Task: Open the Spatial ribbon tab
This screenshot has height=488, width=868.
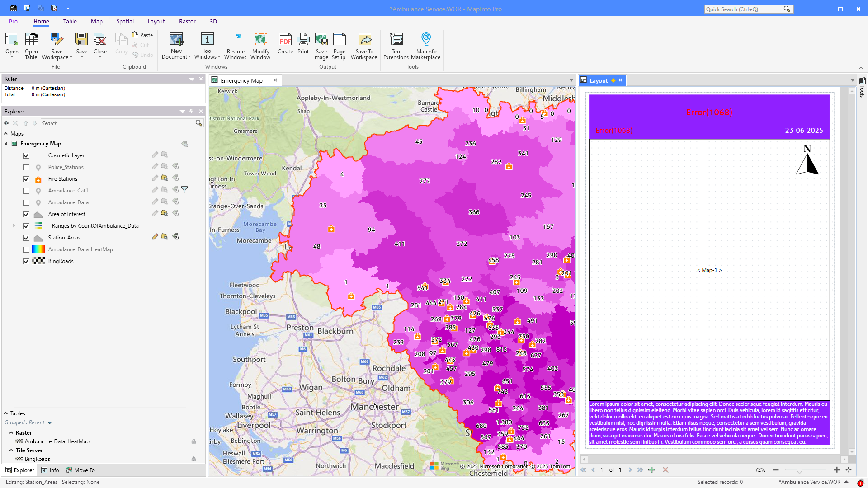Action: click(125, 21)
